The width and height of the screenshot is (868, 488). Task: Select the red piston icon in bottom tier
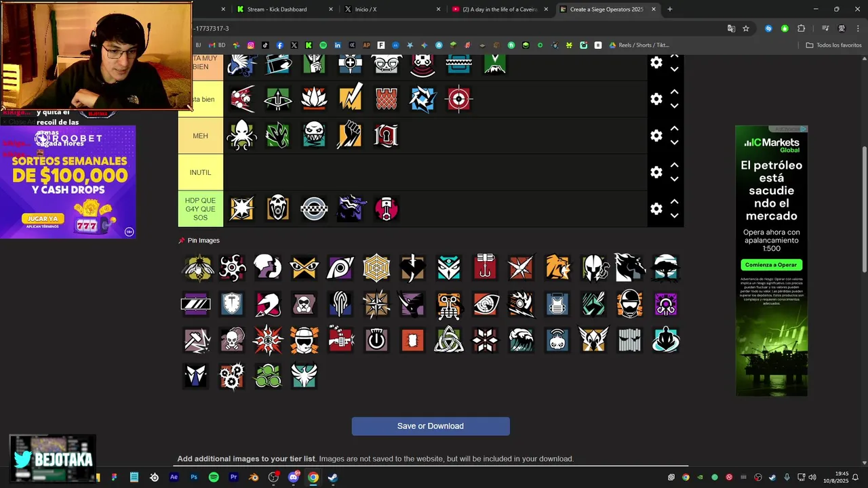386,209
